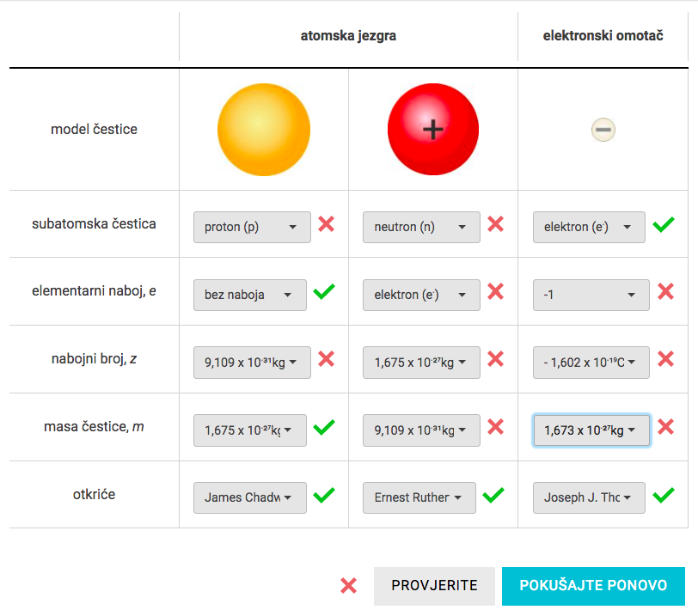Click the PROVJERITE button
This screenshot has width=698, height=616.
click(434, 586)
